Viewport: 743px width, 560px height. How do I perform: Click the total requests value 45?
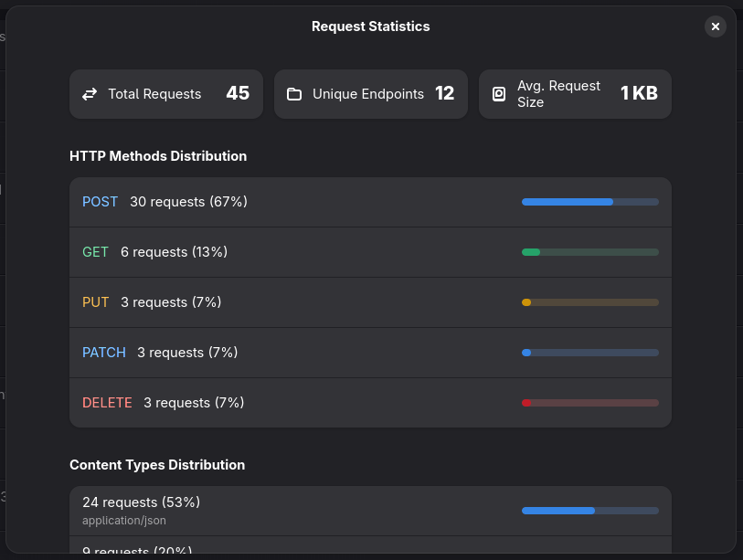(238, 93)
